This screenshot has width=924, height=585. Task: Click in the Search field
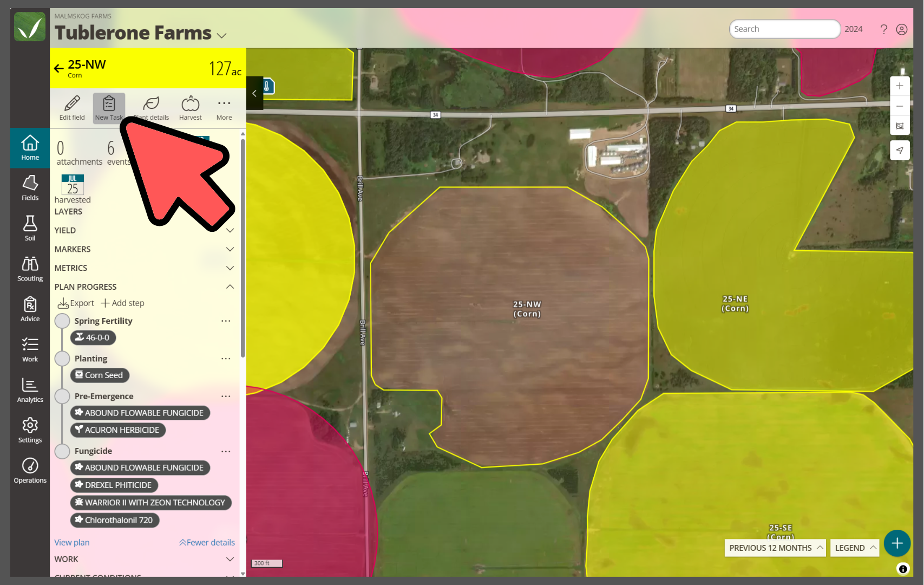pos(784,29)
